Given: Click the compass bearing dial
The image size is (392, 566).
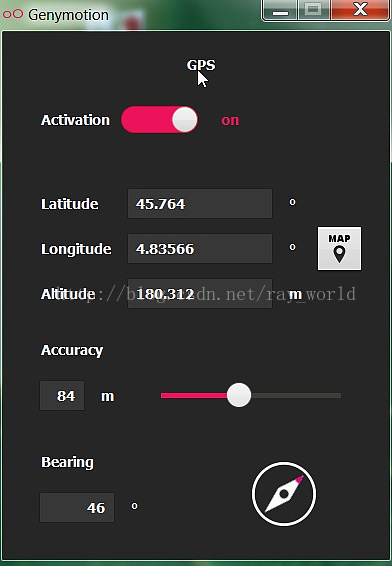Looking at the screenshot, I should click(284, 494).
